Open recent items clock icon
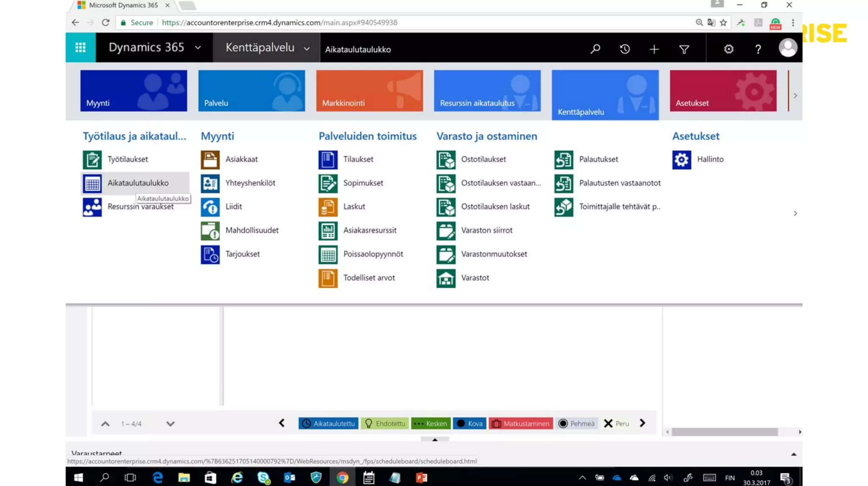Screen dimensions: 868x486 [625, 49]
